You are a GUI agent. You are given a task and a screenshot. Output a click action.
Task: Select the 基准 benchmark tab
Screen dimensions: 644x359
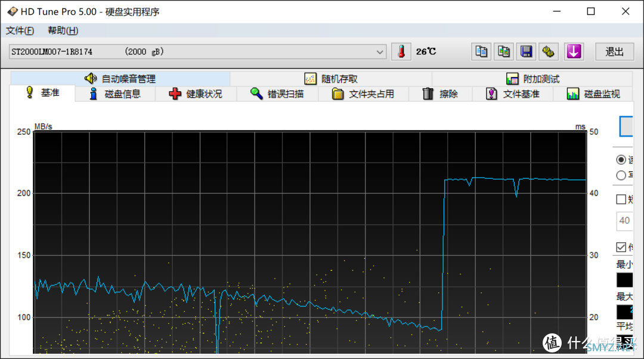(x=42, y=93)
